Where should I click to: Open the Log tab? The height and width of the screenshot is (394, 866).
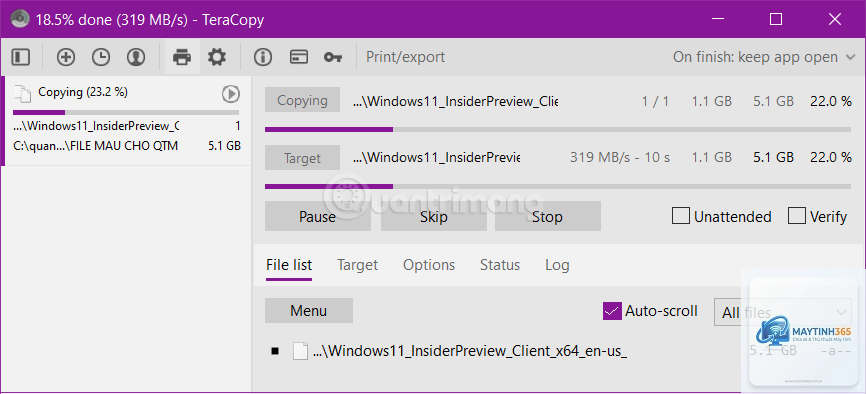[557, 265]
